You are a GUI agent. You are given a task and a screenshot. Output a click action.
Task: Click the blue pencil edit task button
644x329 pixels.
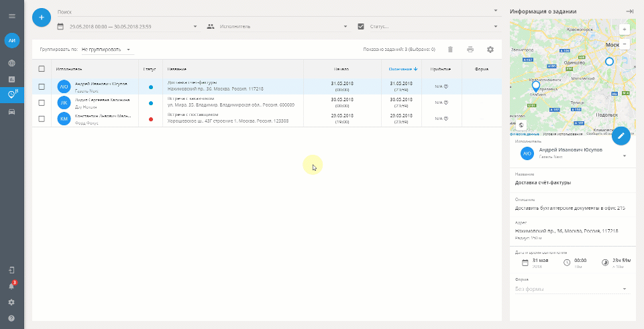[x=621, y=136]
